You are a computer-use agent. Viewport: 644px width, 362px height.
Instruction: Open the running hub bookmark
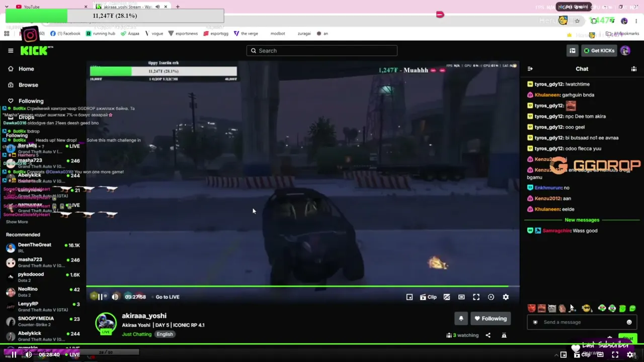(101, 34)
